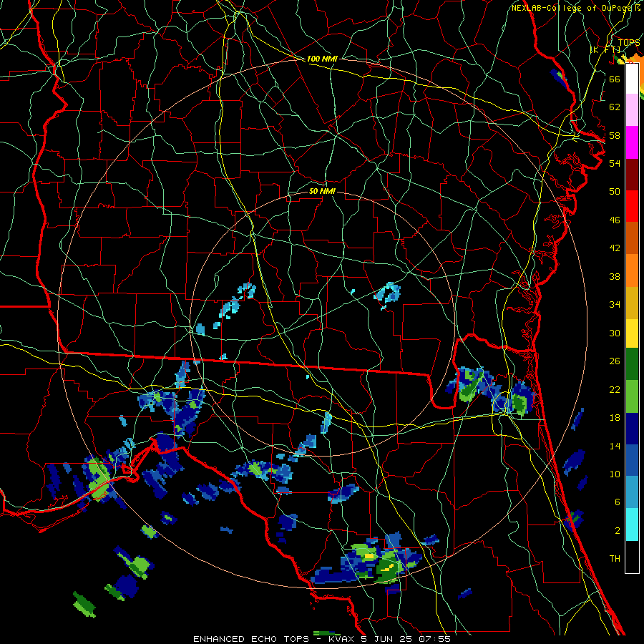644x644 pixels.
Task: Choose the light blue legend swatch
Action: (632, 492)
